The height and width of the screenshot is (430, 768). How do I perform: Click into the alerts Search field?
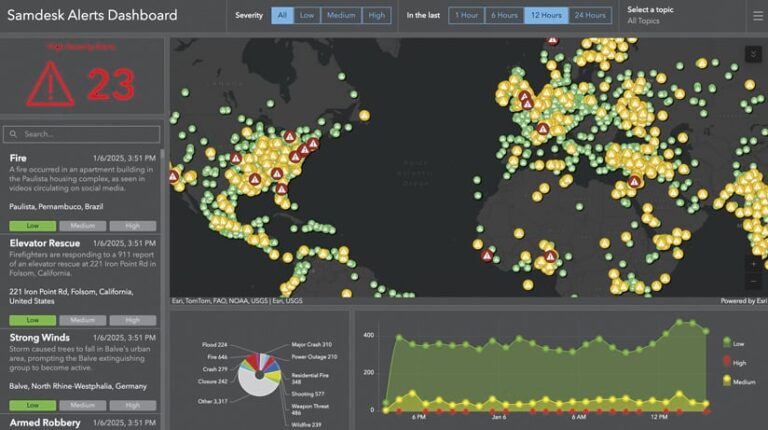pos(81,134)
